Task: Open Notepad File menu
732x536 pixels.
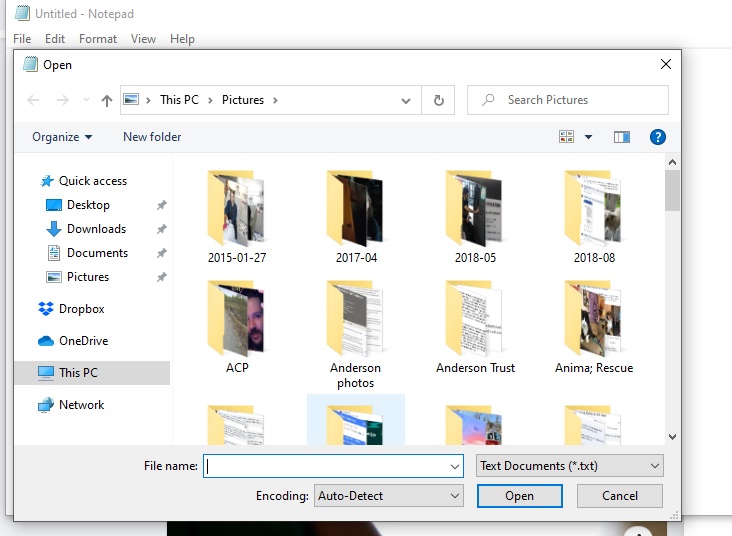Action: pyautogui.click(x=22, y=39)
